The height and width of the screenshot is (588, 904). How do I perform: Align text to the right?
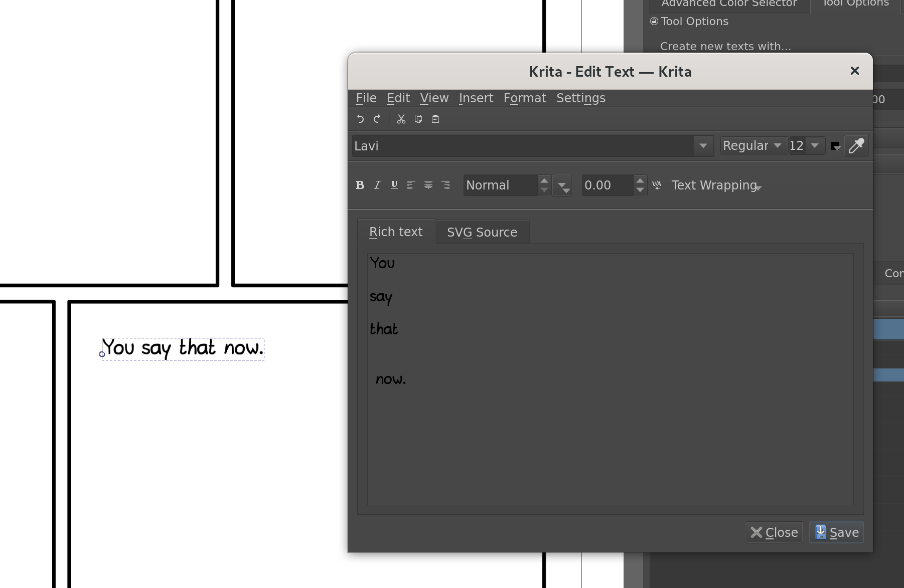point(445,185)
